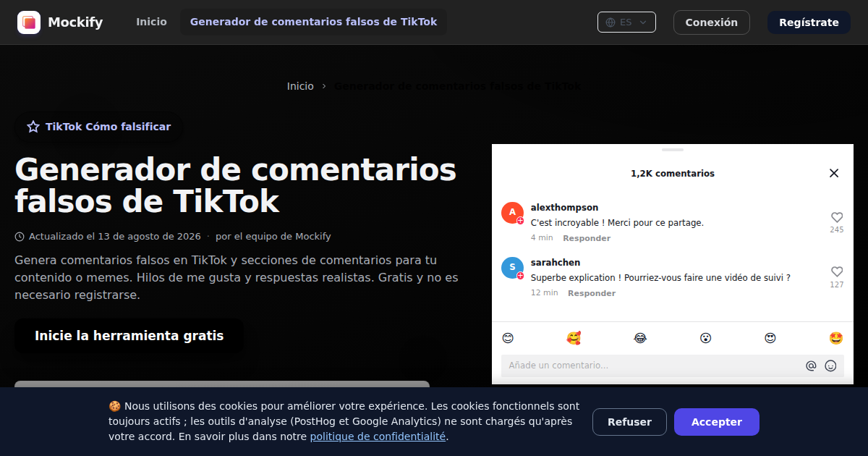Launch Inicie la herramienta gratis
Image resolution: width=868 pixels, height=456 pixels.
(129, 336)
